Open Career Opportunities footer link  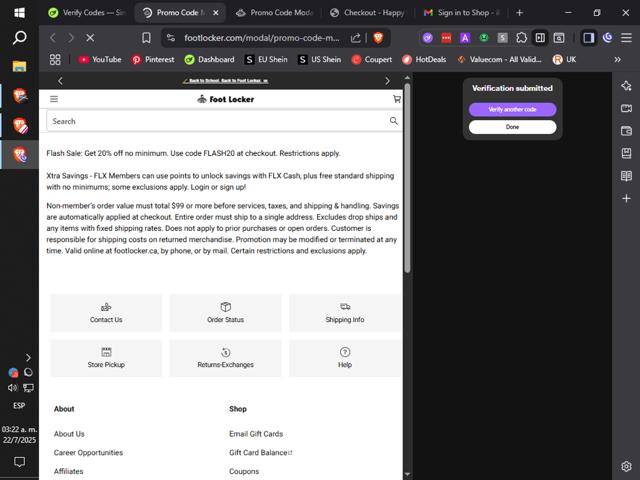[88, 453]
